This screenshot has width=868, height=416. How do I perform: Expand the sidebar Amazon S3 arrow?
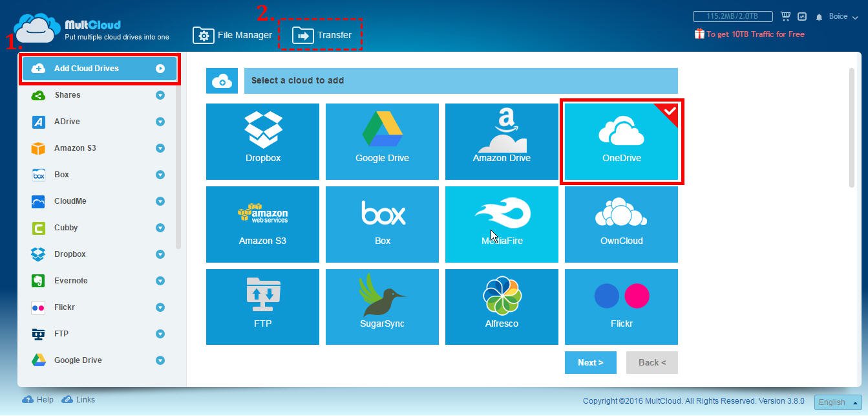(x=160, y=148)
